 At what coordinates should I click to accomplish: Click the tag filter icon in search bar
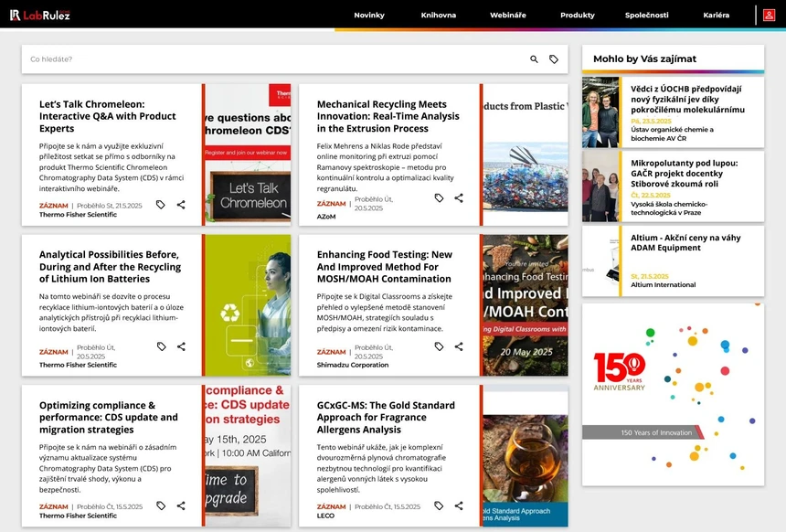[554, 59]
